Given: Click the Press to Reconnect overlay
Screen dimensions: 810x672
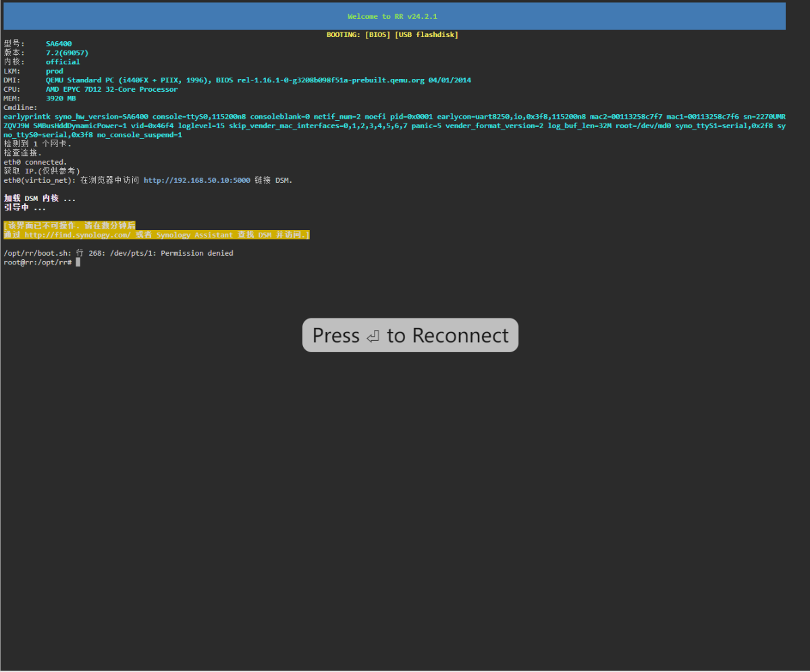Looking at the screenshot, I should [410, 335].
